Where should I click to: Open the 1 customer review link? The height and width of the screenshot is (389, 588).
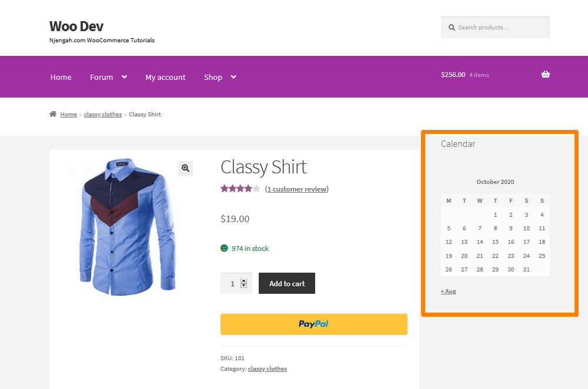tap(297, 189)
